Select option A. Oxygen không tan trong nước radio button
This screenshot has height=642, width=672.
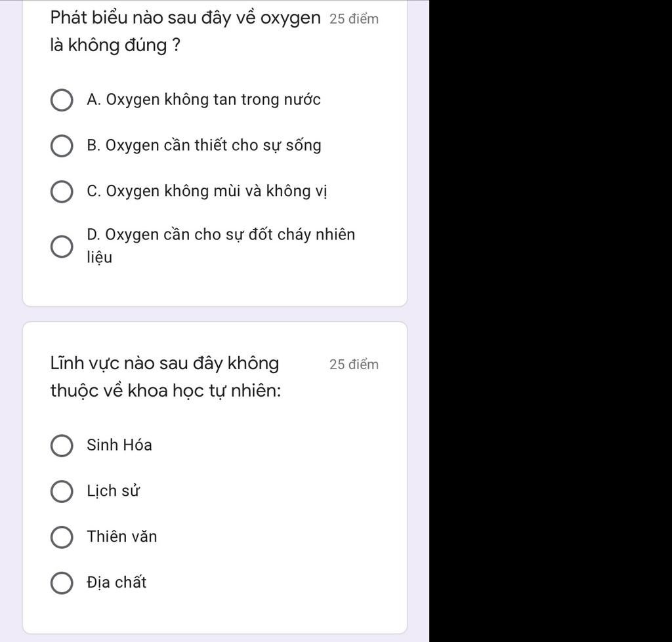(62, 100)
